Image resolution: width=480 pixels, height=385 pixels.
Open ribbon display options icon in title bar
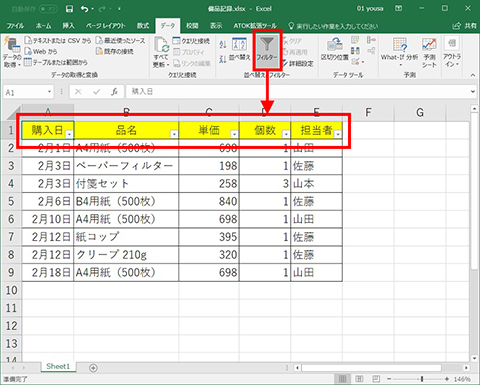[x=398, y=9]
